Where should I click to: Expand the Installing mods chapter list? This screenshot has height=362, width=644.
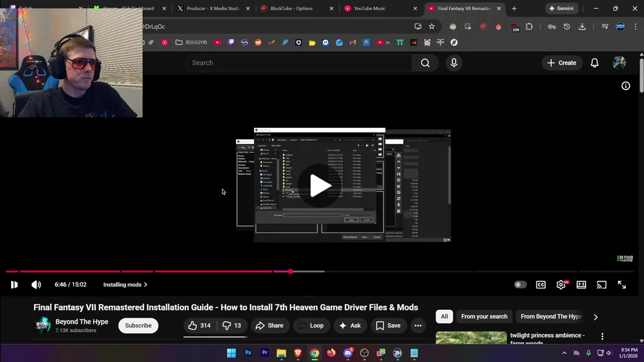pyautogui.click(x=125, y=285)
